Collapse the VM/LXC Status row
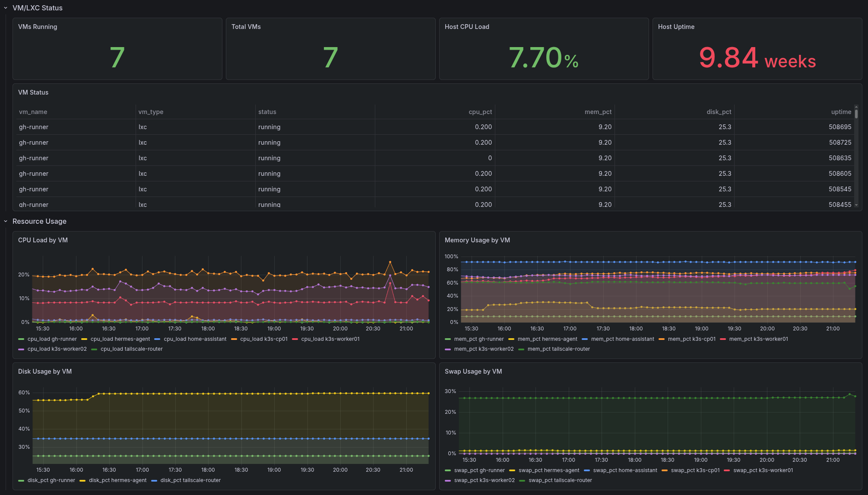This screenshot has width=868, height=495. 6,8
